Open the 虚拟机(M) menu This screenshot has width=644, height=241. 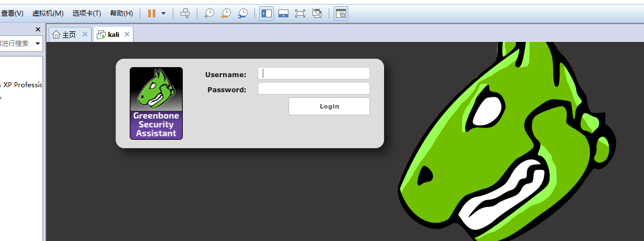pos(48,13)
